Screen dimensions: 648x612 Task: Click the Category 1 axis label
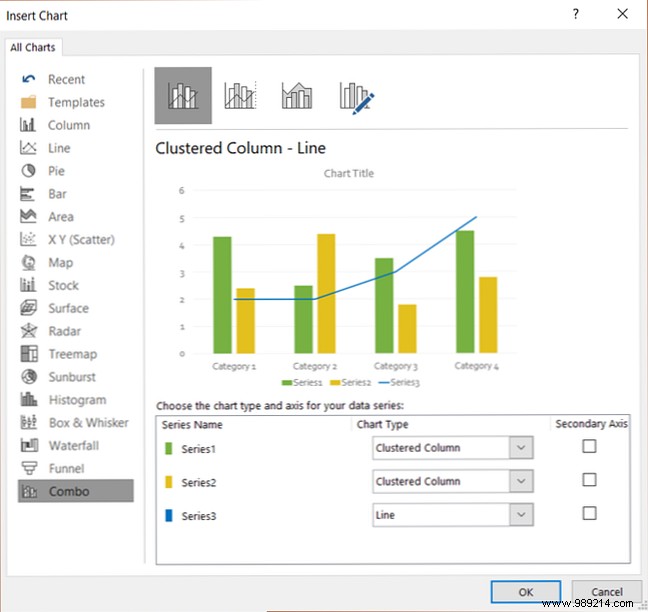(x=234, y=366)
